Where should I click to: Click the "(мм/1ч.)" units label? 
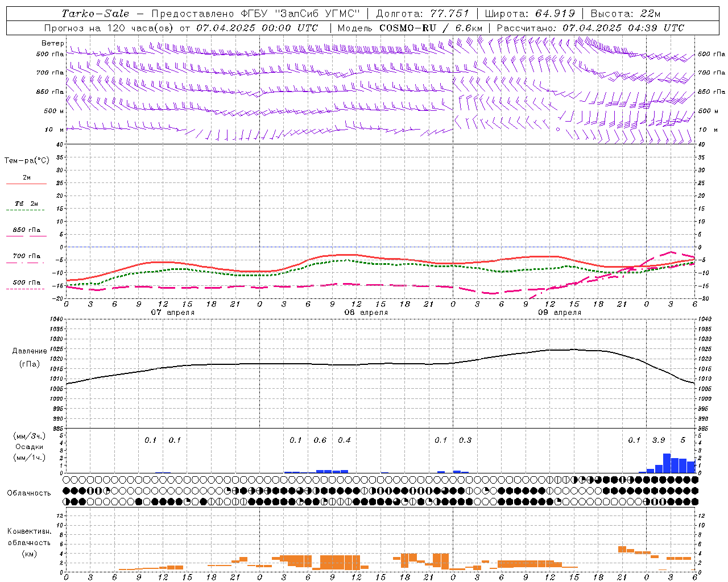(x=30, y=458)
